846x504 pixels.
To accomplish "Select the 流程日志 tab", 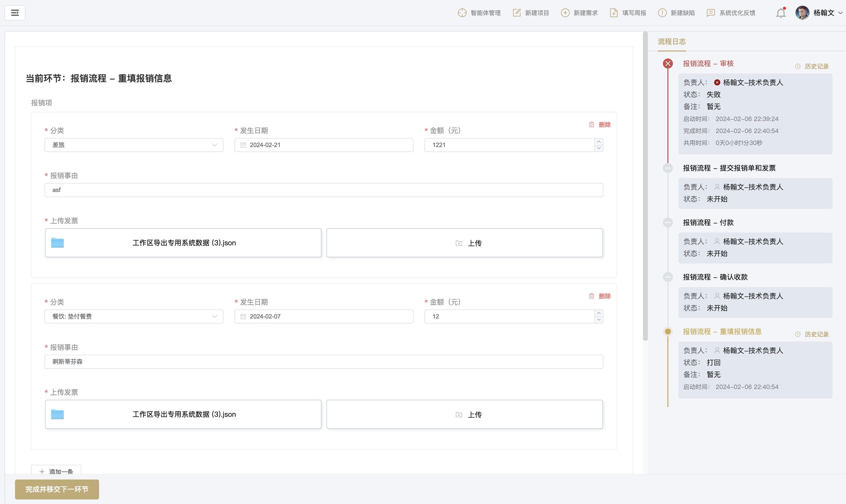I will pyautogui.click(x=671, y=41).
